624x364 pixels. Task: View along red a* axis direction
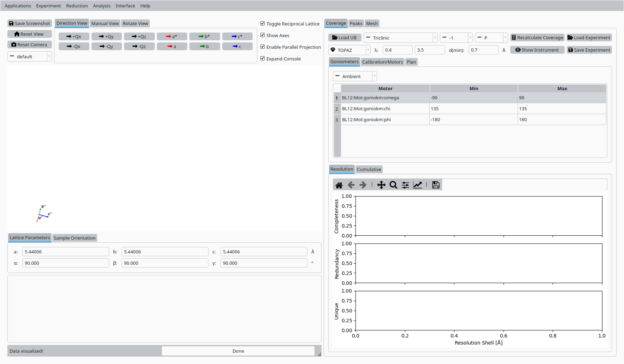(172, 36)
